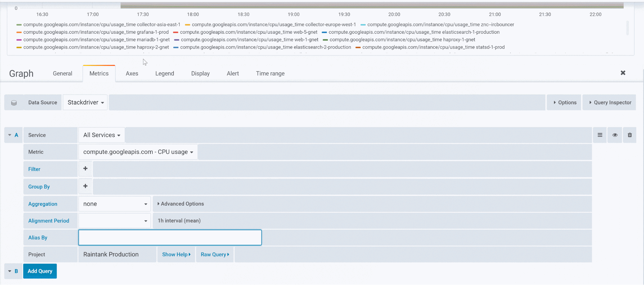
Task: Toggle mariadb-1-gnet legend series
Action: (96, 40)
